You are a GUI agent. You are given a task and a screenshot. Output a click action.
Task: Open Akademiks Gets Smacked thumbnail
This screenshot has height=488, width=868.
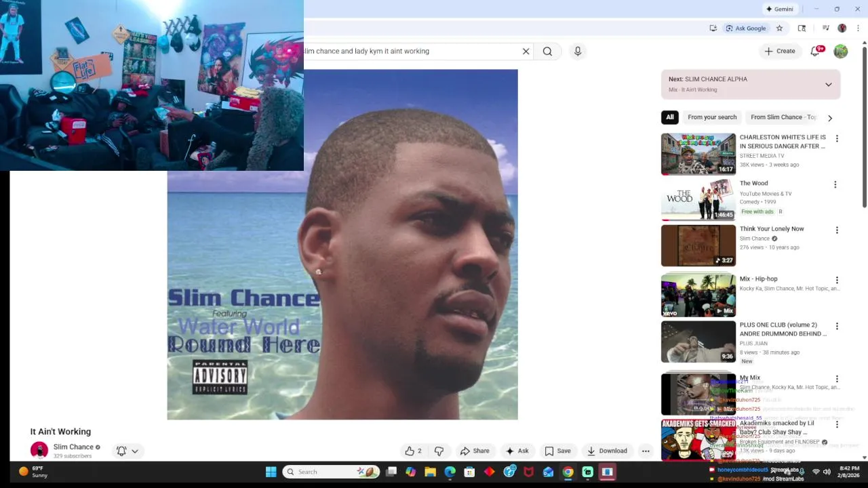point(698,440)
